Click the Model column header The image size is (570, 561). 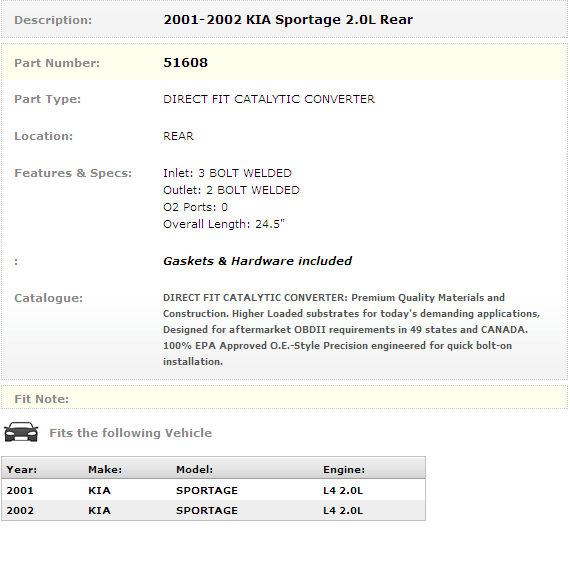click(194, 469)
